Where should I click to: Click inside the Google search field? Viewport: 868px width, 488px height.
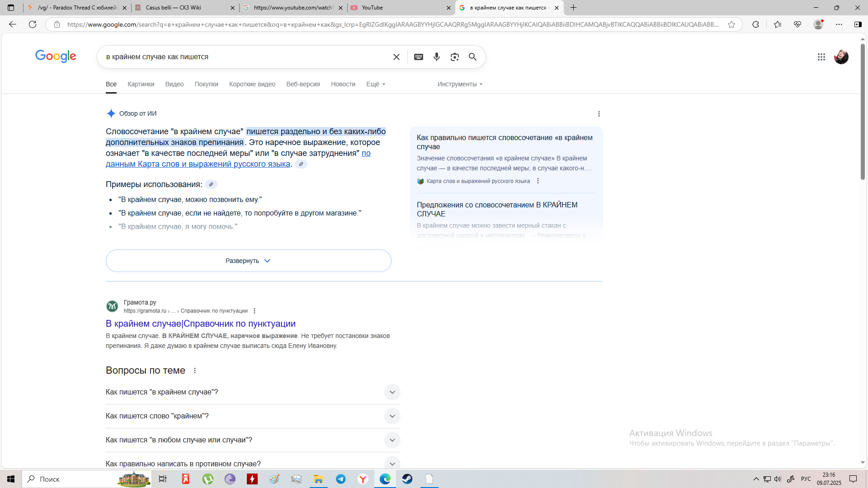pos(244,57)
